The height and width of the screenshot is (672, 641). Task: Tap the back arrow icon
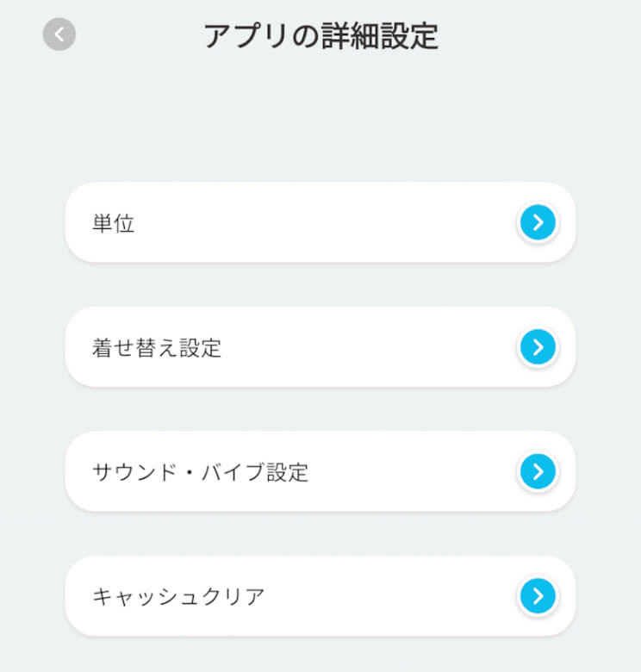click(x=59, y=34)
